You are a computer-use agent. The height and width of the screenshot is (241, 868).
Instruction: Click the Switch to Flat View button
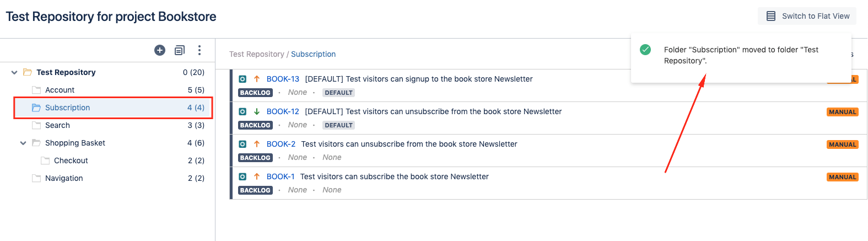[807, 16]
